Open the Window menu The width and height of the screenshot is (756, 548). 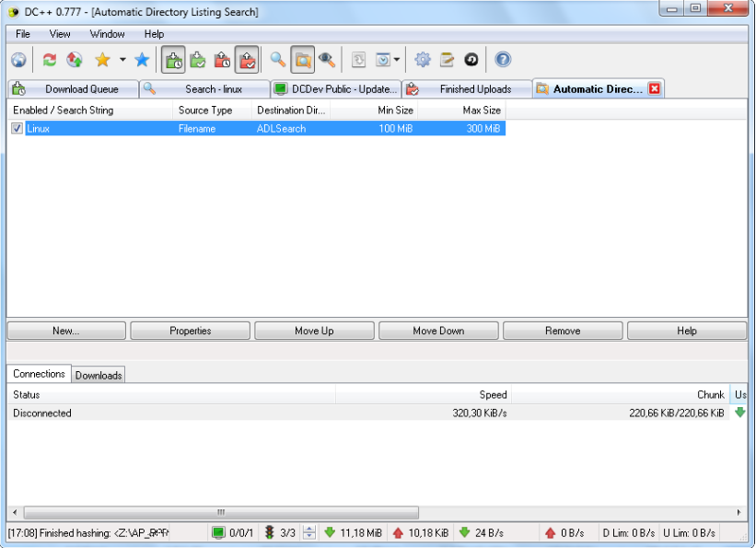107,34
